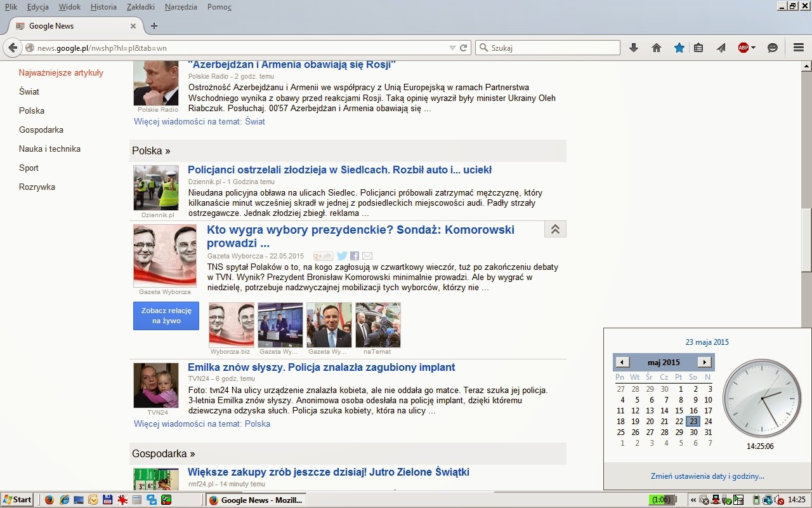Click the blue floppy disk quick launch icon
Image resolution: width=812 pixels, height=508 pixels.
[x=108, y=500]
